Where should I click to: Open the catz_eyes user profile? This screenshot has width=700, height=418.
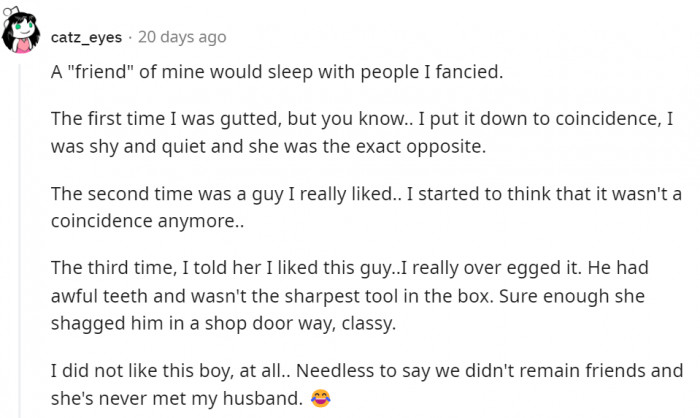pos(87,37)
